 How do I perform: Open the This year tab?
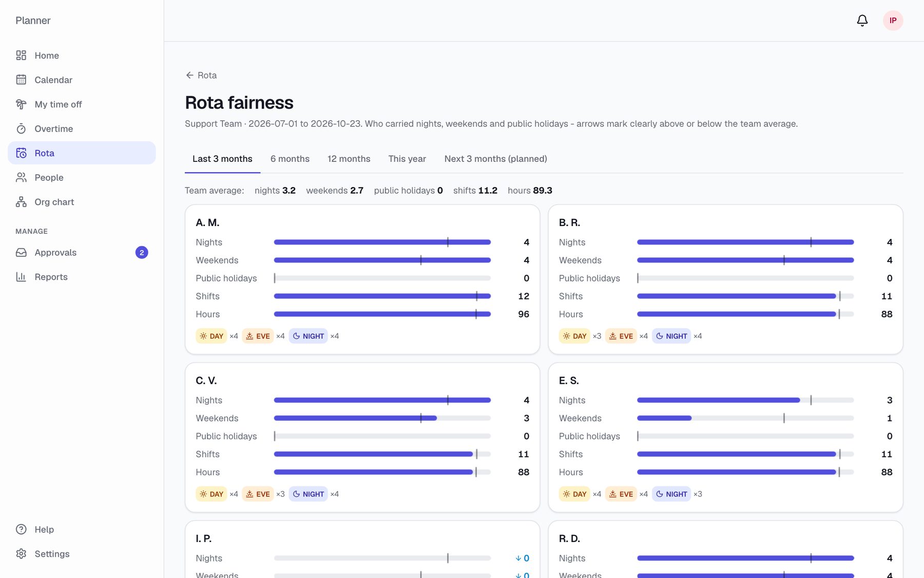[407, 159]
